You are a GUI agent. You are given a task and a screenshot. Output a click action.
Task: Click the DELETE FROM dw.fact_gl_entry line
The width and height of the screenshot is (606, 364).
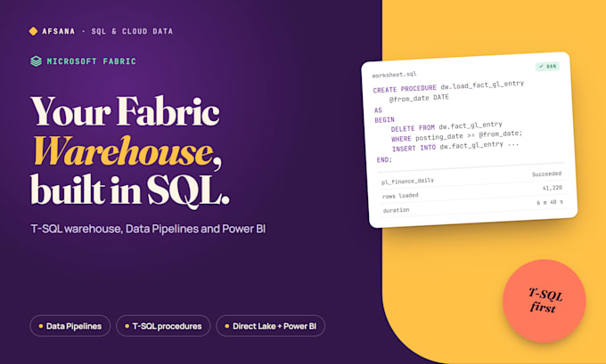pyautogui.click(x=446, y=126)
